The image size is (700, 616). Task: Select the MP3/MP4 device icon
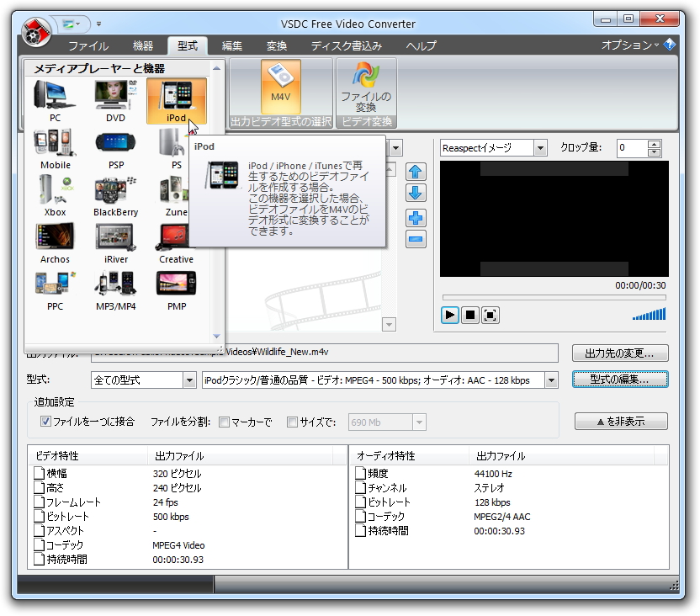[x=115, y=290]
